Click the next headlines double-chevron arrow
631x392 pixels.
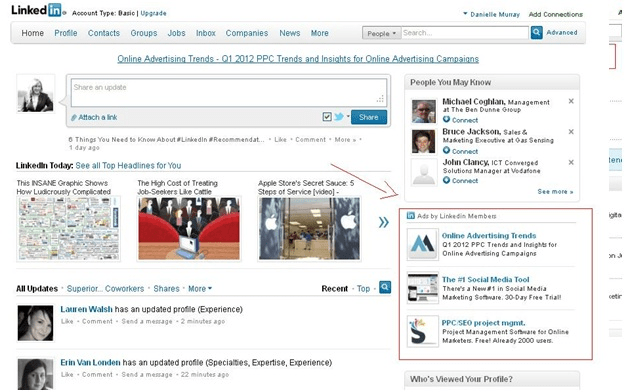pos(384,222)
